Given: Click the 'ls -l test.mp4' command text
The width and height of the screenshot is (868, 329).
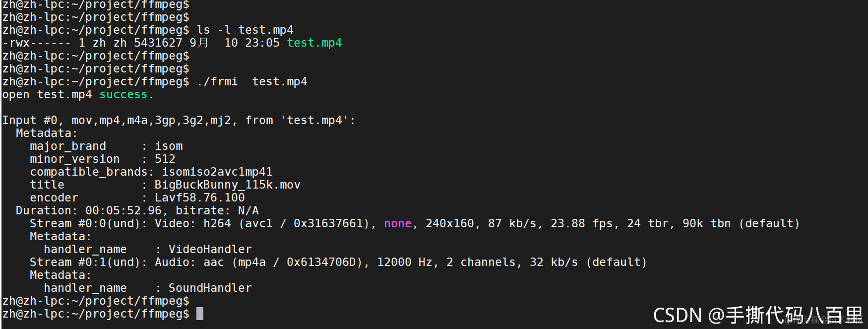Looking at the screenshot, I should click(x=245, y=30).
